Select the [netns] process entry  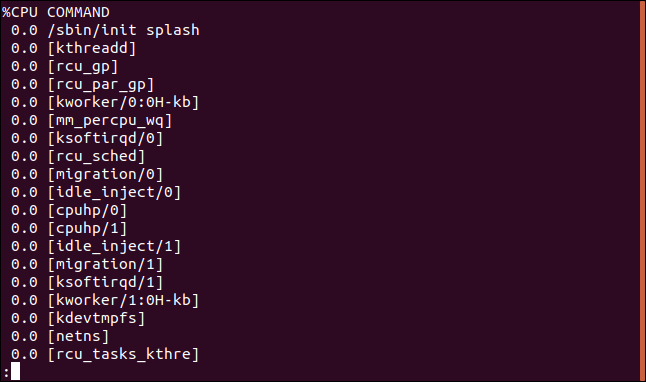coord(78,336)
